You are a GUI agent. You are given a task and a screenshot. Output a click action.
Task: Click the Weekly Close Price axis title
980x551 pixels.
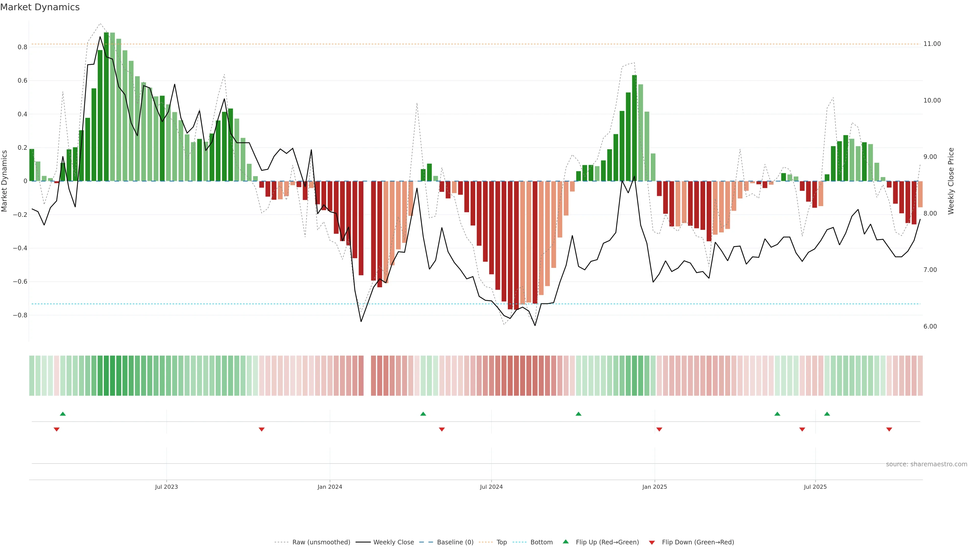click(951, 181)
